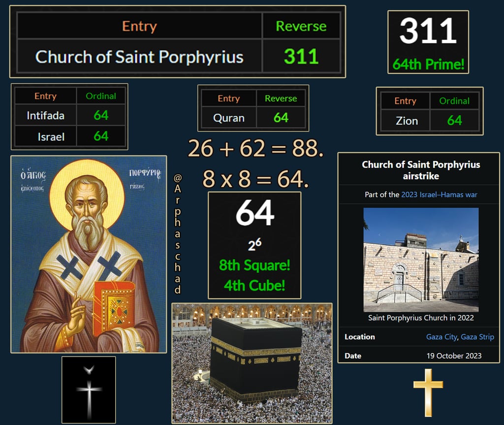Click Israel's ordinal value 64
The image size is (504, 425).
(x=101, y=136)
